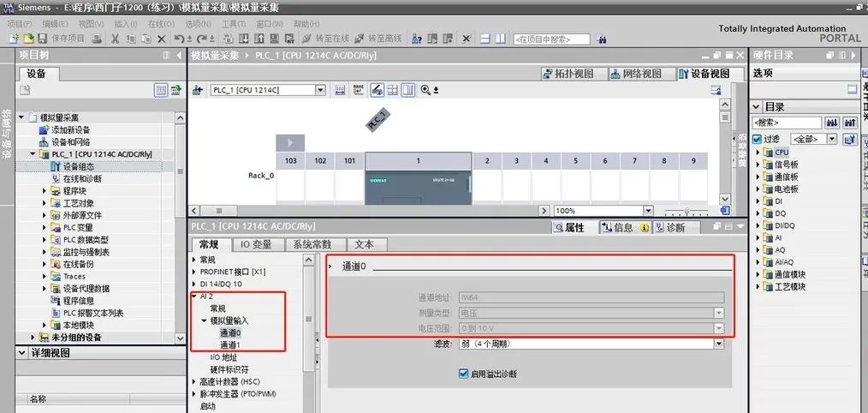Click the open project folder icon
868x413 pixels.
27,39
